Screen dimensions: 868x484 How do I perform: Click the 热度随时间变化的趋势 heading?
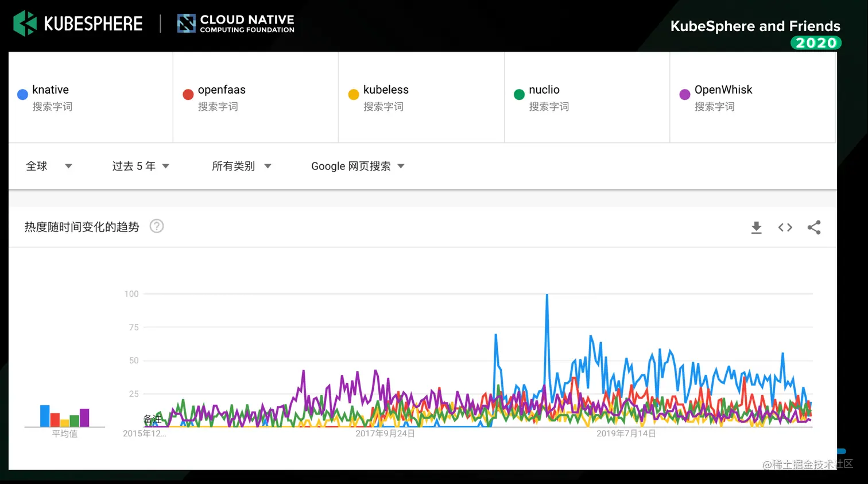pos(82,227)
